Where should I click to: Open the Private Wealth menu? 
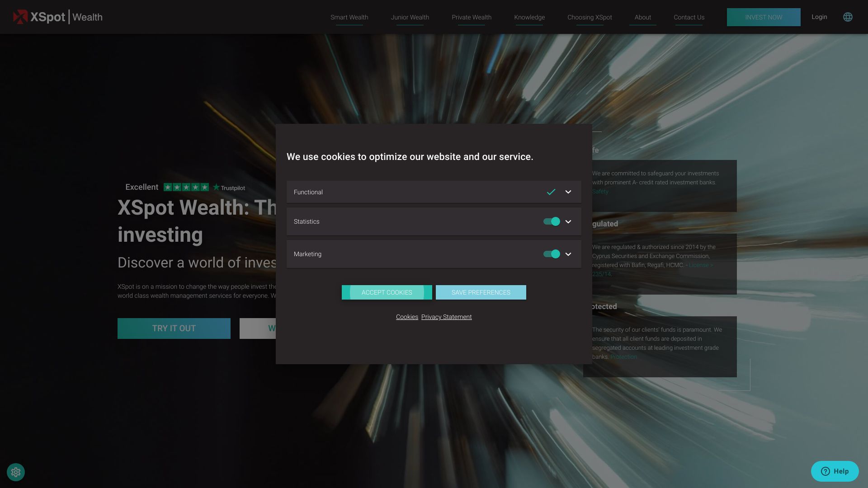[472, 17]
